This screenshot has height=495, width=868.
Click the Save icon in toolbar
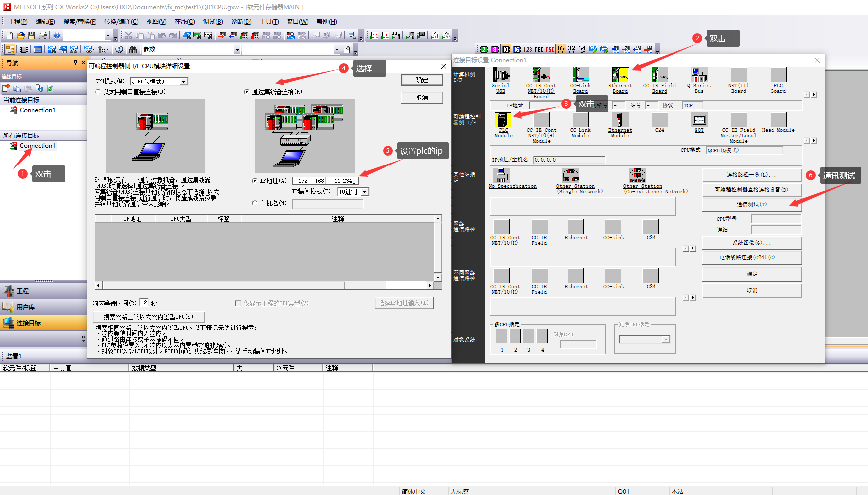pos(32,36)
